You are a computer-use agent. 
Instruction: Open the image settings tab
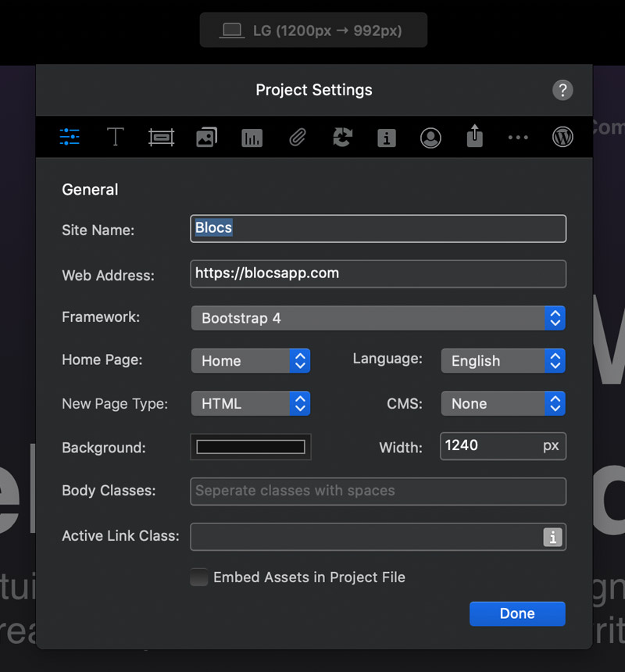[x=207, y=138]
